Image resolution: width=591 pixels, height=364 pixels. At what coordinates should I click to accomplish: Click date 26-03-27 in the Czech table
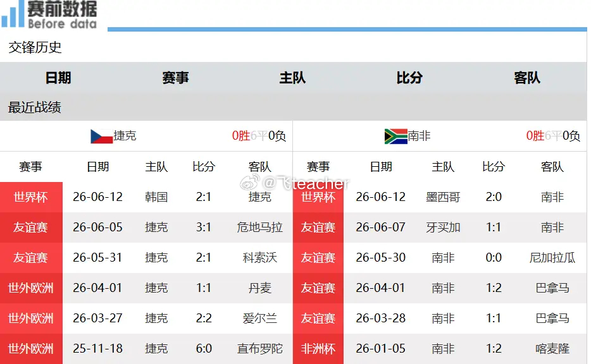(98, 318)
